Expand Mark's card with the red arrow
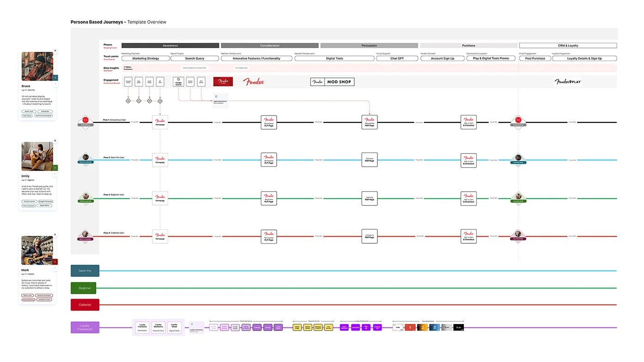644x362 pixels. tap(55, 262)
